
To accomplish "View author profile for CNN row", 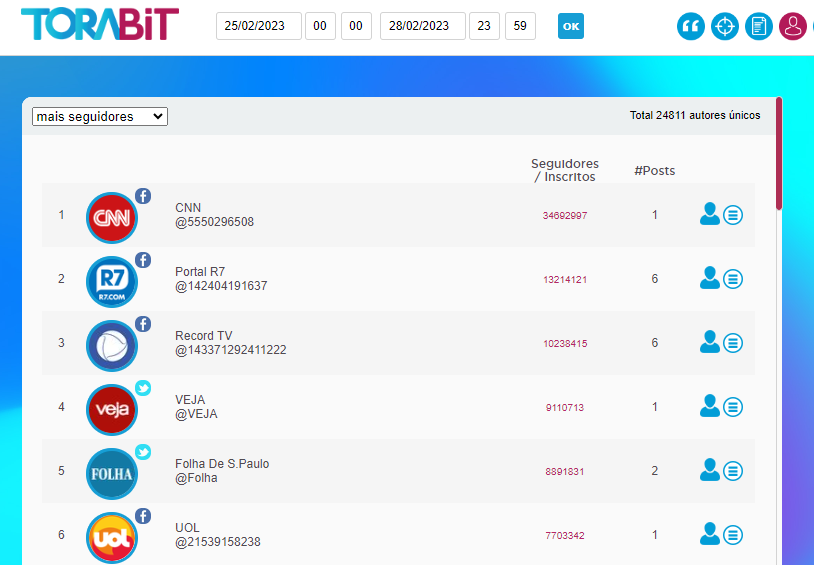I will point(710,214).
